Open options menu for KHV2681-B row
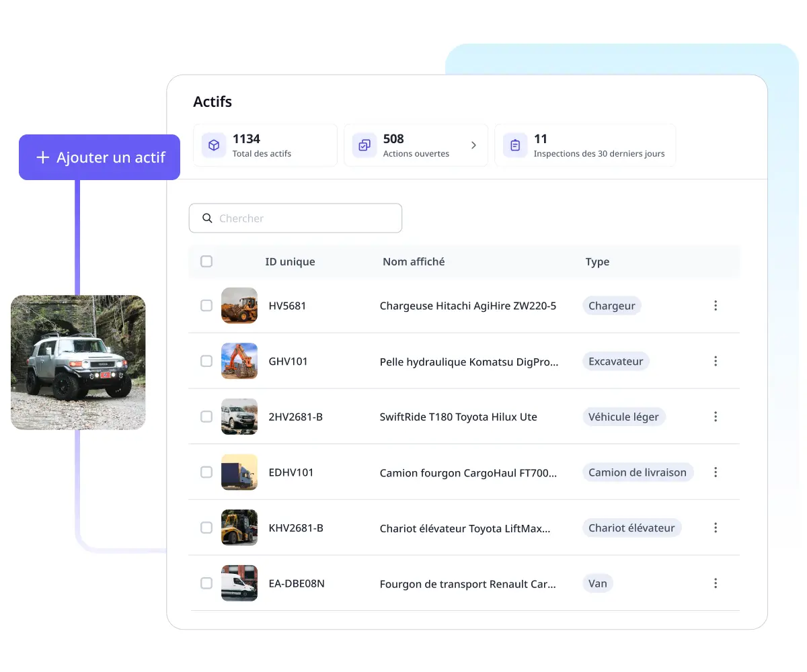 [715, 528]
